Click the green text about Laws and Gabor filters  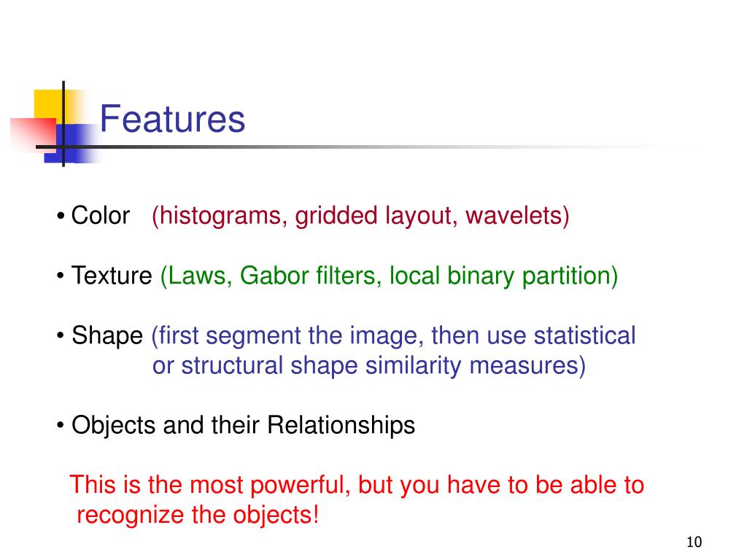click(389, 276)
